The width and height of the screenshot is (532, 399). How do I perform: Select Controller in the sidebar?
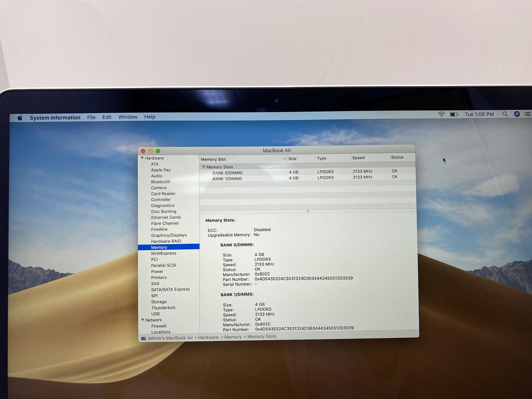point(161,199)
